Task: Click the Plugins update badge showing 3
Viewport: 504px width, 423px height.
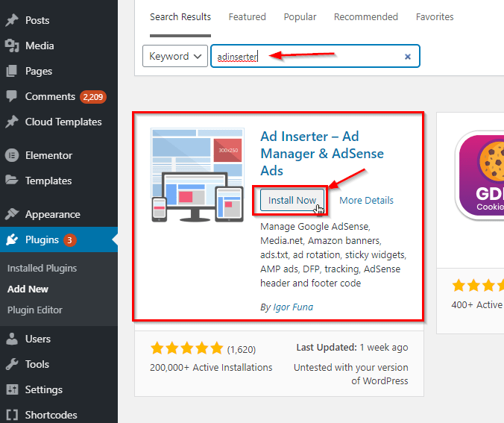Action: click(x=70, y=240)
